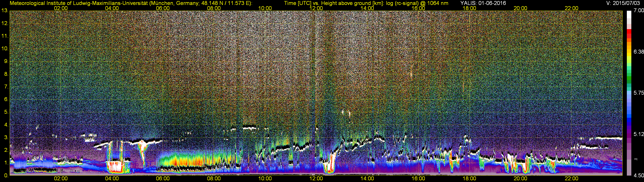The width and height of the screenshot is (644, 182).
Task: Click the '18:00' label on the bottom time axis
Action: (x=469, y=179)
